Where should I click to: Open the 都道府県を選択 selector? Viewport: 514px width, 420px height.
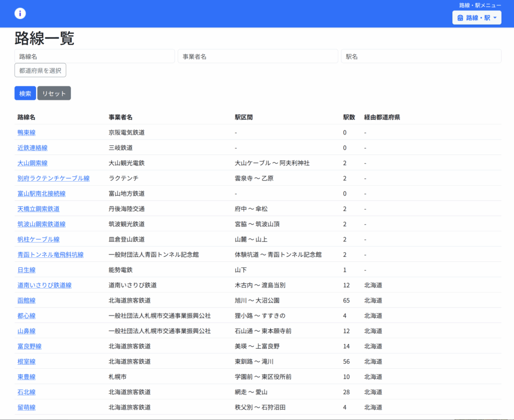[x=40, y=70]
